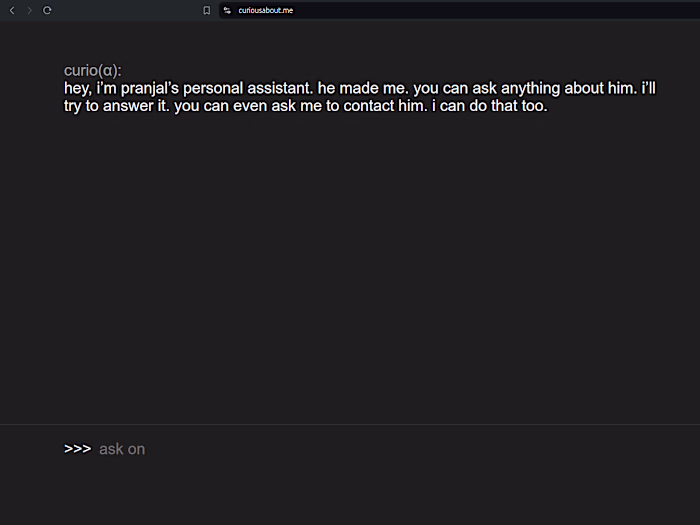Open site information icon beside the URL
Viewport: 700px width, 525px height.
pos(227,10)
